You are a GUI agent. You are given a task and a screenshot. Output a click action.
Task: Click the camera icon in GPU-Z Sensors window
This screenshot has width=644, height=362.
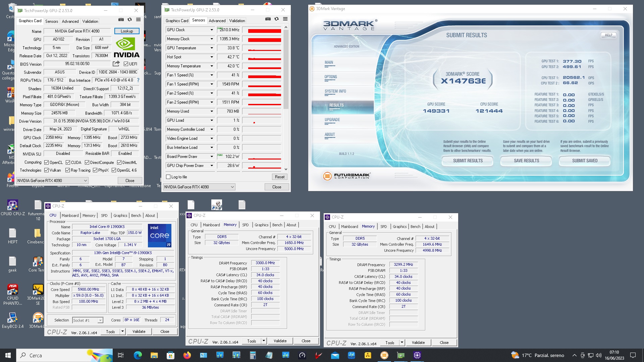tap(268, 19)
